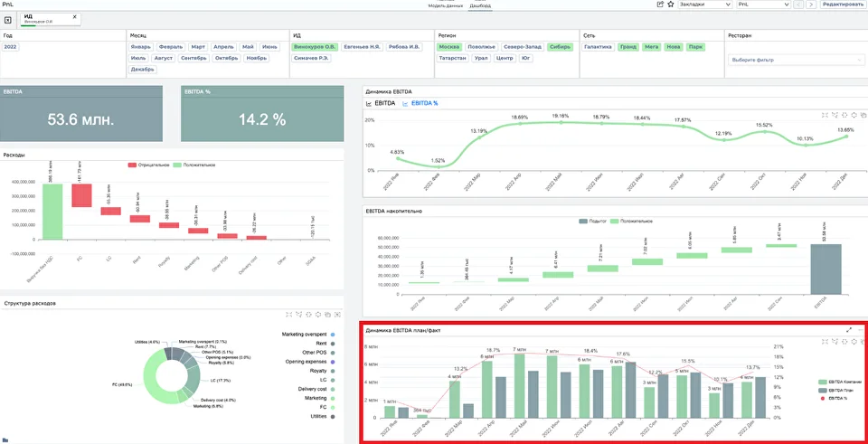Toggle the Мега network filter
The height and width of the screenshot is (444, 868).
pyautogui.click(x=652, y=47)
